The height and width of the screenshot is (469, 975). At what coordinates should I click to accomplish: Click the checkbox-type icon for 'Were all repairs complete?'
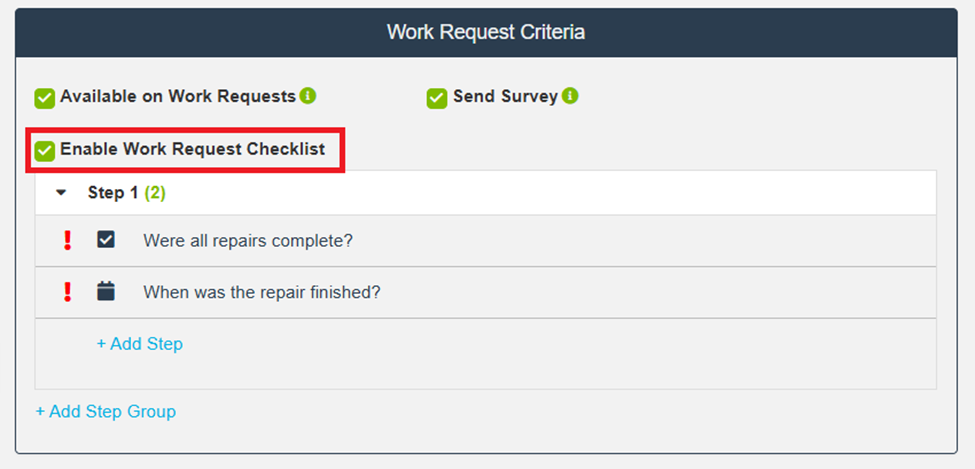pyautogui.click(x=106, y=240)
